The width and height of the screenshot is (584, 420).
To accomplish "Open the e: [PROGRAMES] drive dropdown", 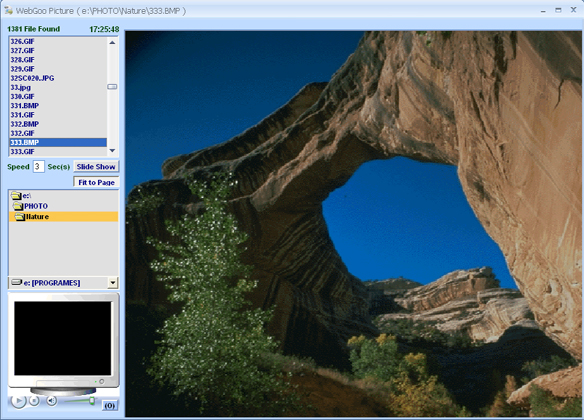I will point(113,283).
